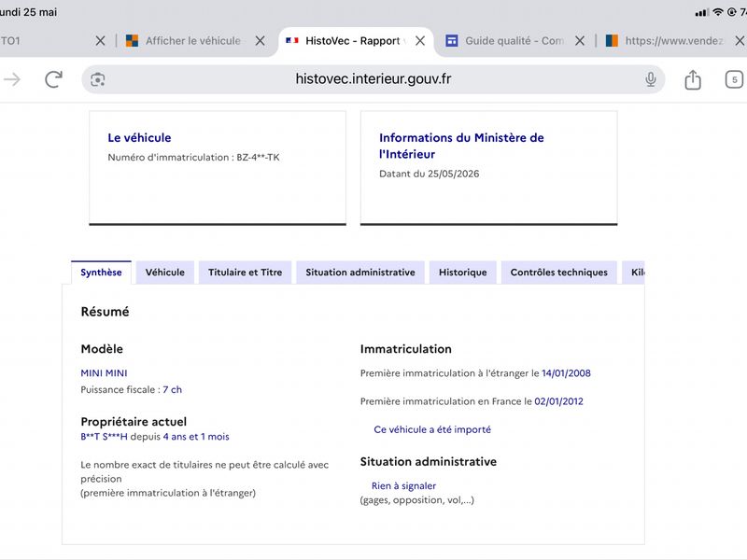The image size is (747, 560).
Task: Select the Synthèse tab
Action: point(101,273)
